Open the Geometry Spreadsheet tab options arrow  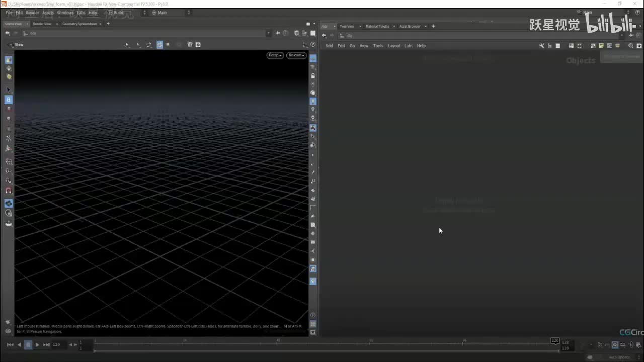point(101,24)
